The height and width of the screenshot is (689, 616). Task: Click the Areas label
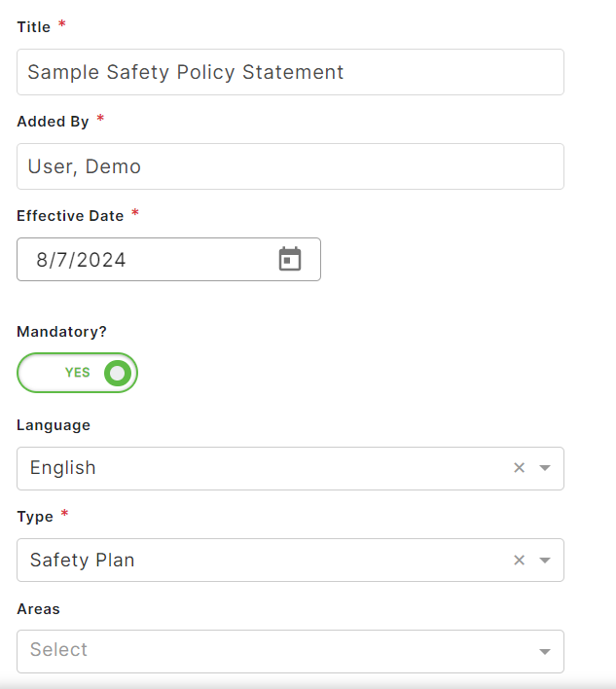[x=38, y=609]
